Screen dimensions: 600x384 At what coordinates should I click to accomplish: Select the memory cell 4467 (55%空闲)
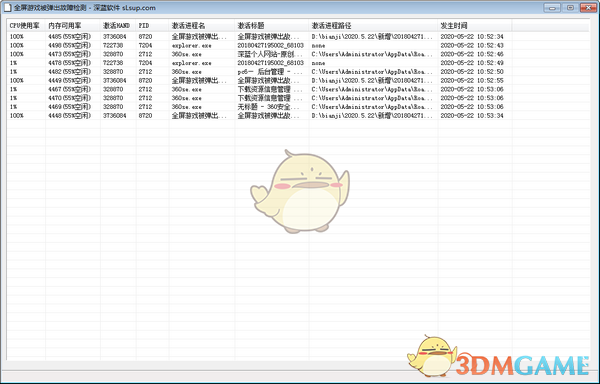(x=70, y=89)
